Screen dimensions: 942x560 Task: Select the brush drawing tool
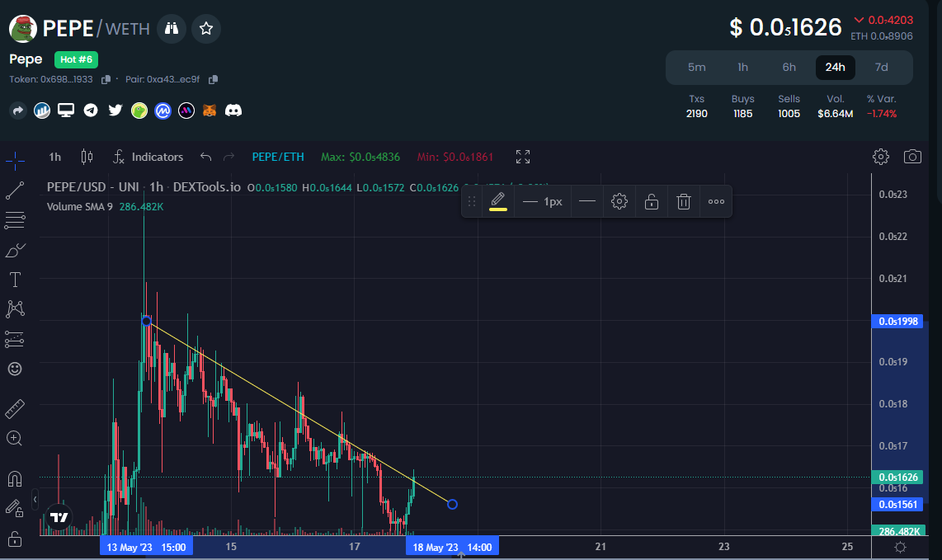(x=15, y=250)
